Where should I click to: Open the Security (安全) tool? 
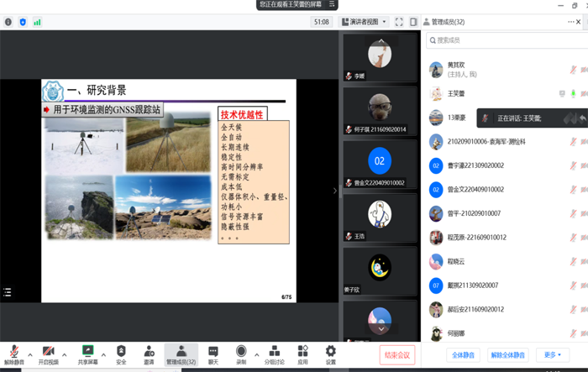pyautogui.click(x=121, y=354)
